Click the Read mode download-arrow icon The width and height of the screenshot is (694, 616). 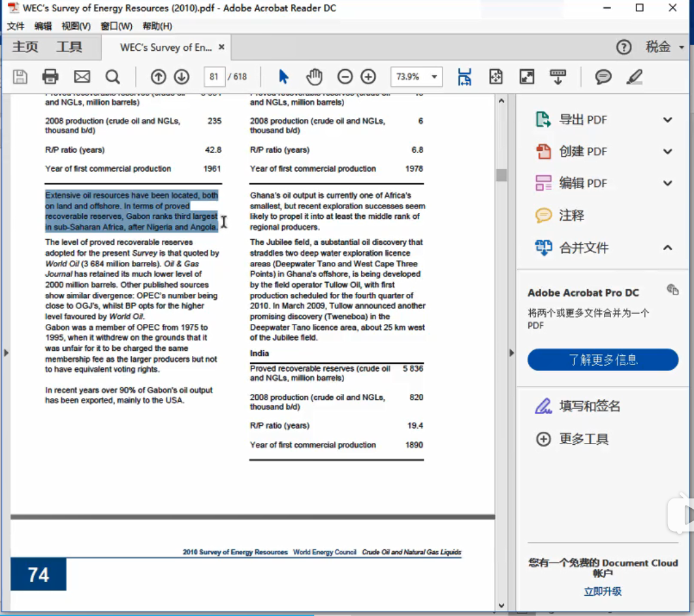coord(558,77)
